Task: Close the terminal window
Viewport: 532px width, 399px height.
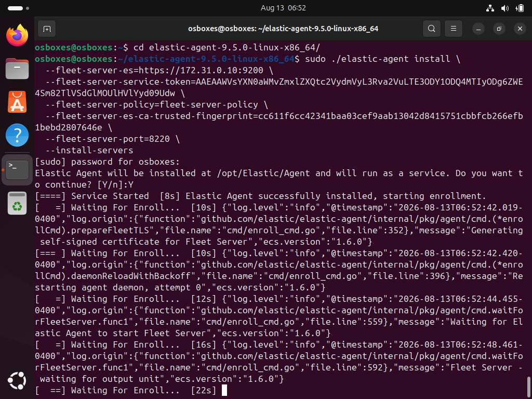Action: click(520, 29)
